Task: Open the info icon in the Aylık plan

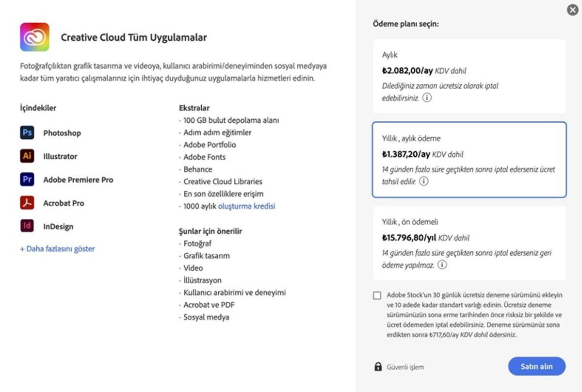Action: pos(427,97)
